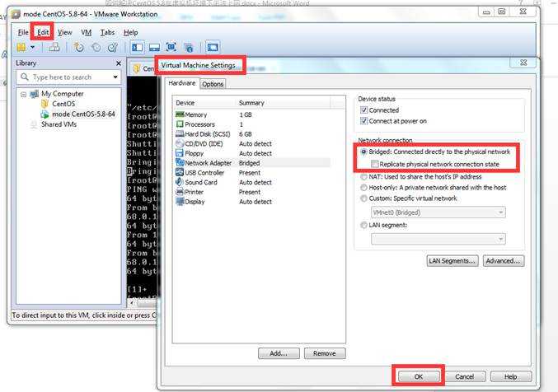Select the Hard Disk (SCSI) device
The width and height of the screenshot is (558, 392).
(x=253, y=134)
